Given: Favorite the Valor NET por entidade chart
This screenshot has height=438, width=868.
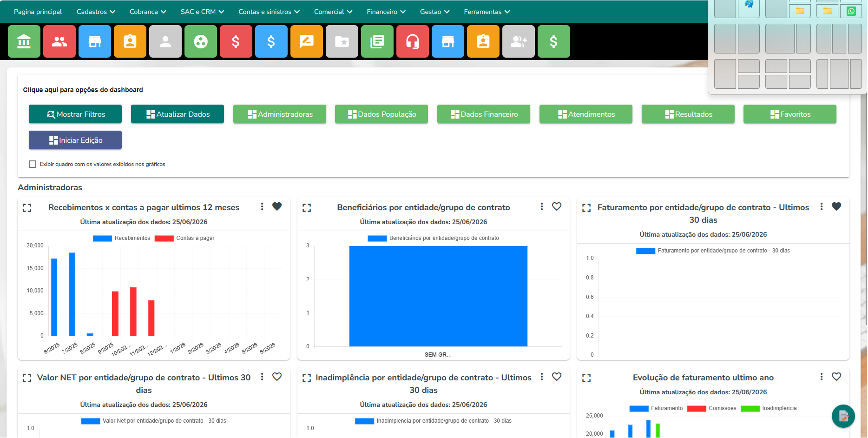Looking at the screenshot, I should tap(277, 377).
